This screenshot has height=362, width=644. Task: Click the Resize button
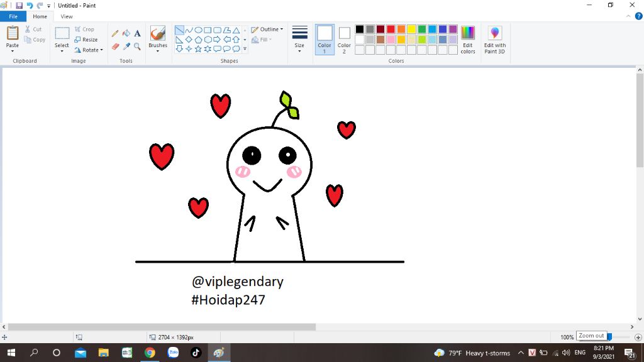point(86,40)
